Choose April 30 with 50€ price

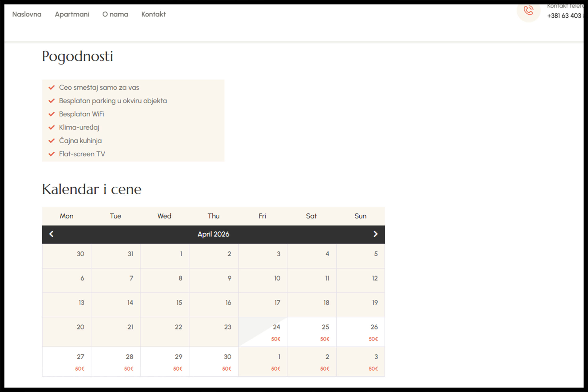(214, 361)
